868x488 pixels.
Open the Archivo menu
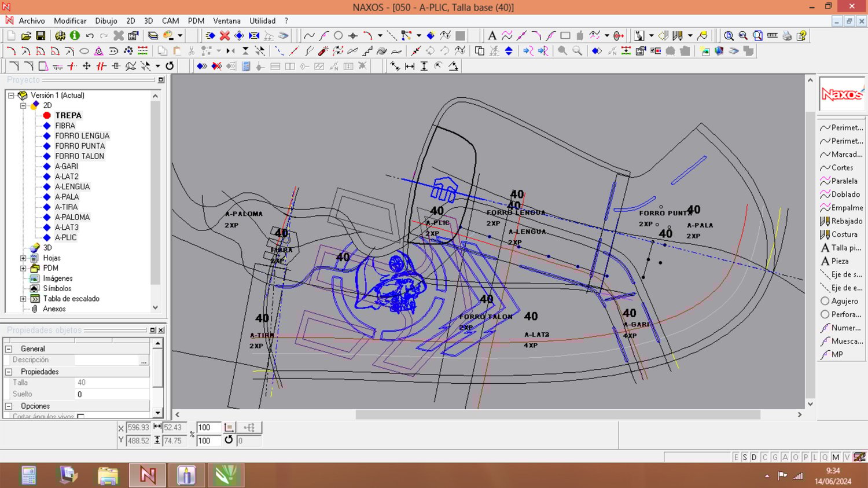coord(32,21)
